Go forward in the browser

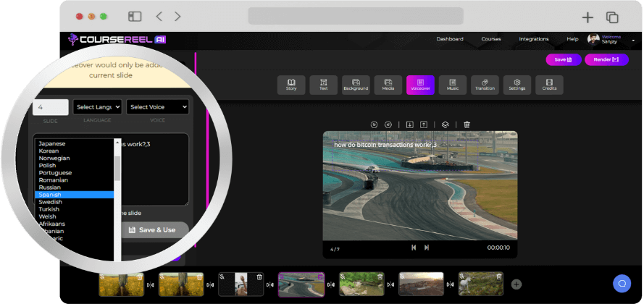(177, 17)
